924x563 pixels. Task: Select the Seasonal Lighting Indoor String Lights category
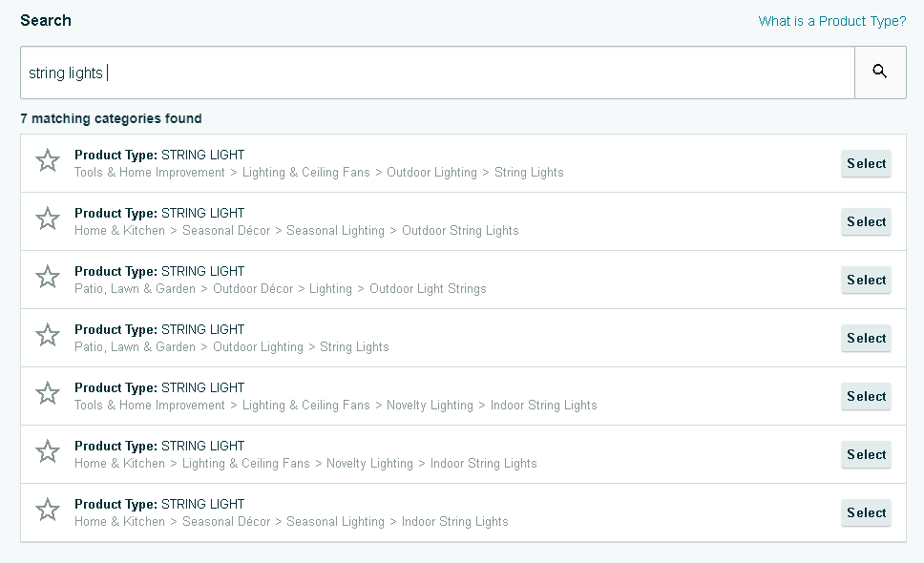pyautogui.click(x=866, y=512)
